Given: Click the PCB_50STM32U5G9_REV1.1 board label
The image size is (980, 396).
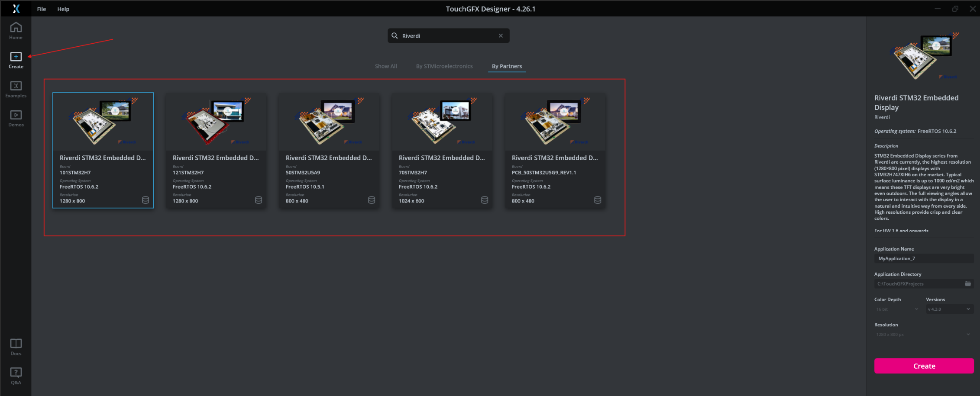Looking at the screenshot, I should click(x=544, y=172).
